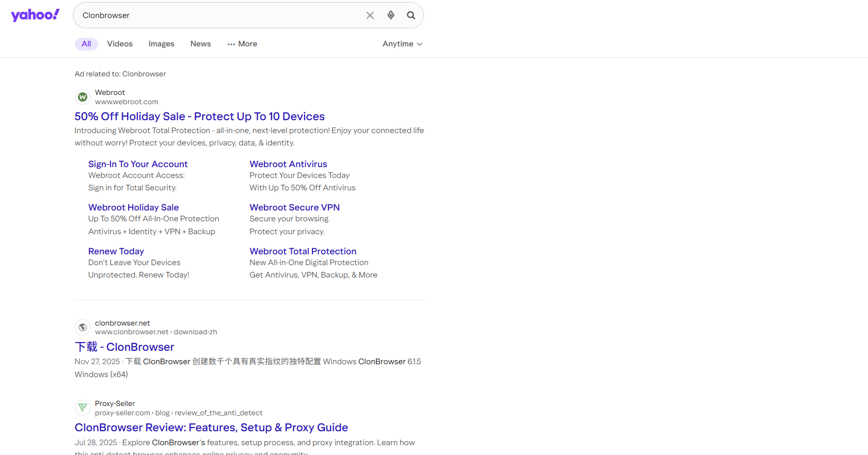Clear the search field with X icon
Viewport: 868px width, 455px height.
(x=370, y=15)
